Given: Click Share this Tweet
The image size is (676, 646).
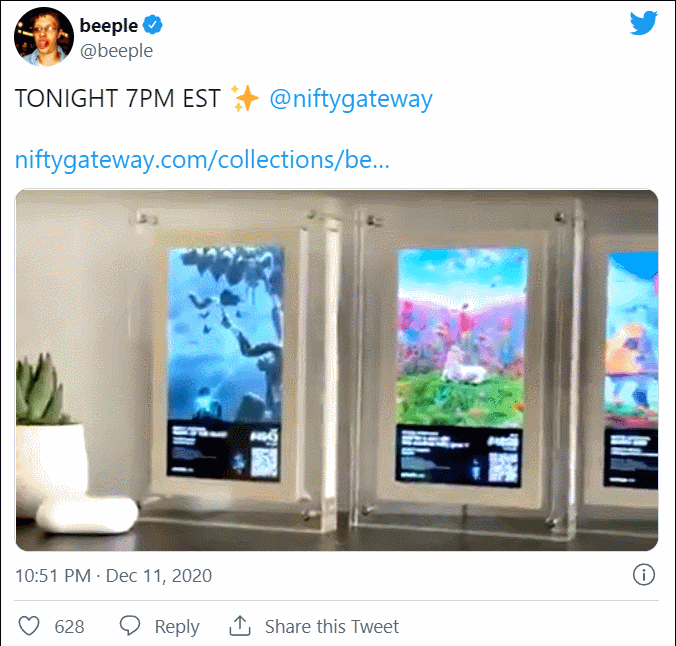Looking at the screenshot, I should 332,626.
